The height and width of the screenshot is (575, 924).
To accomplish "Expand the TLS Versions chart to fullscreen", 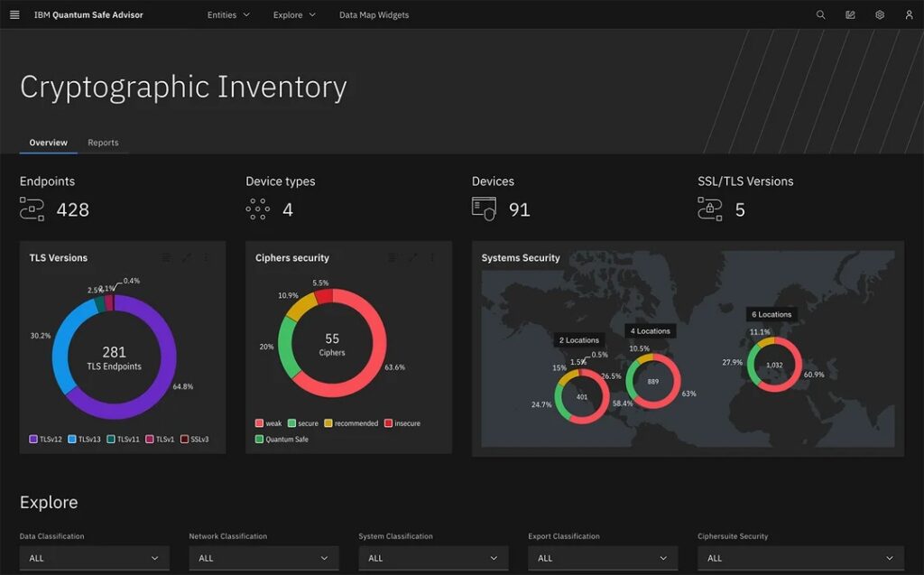I will 187,257.
